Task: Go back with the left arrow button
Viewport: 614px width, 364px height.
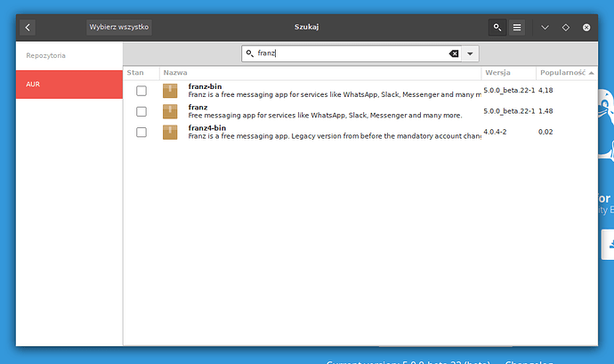Action: (28, 28)
